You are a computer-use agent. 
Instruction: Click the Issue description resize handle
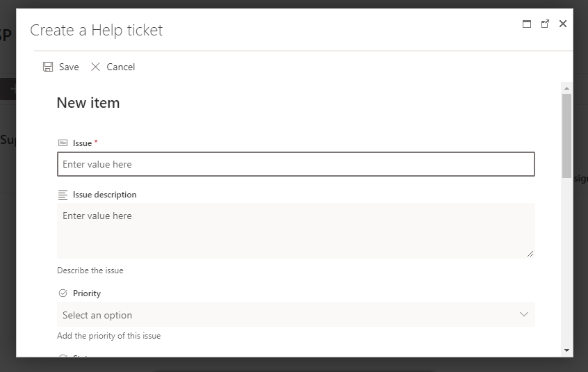point(531,254)
